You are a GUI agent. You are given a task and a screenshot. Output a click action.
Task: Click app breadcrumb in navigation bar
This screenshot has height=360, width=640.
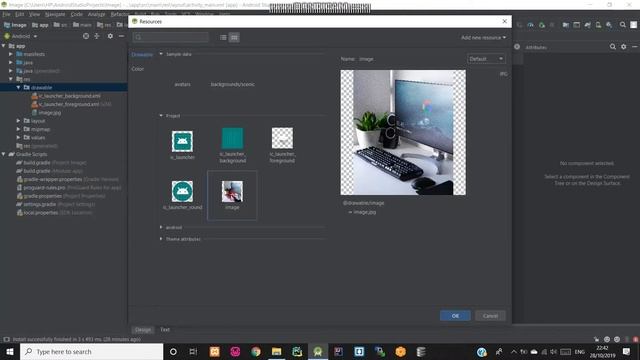point(40,25)
